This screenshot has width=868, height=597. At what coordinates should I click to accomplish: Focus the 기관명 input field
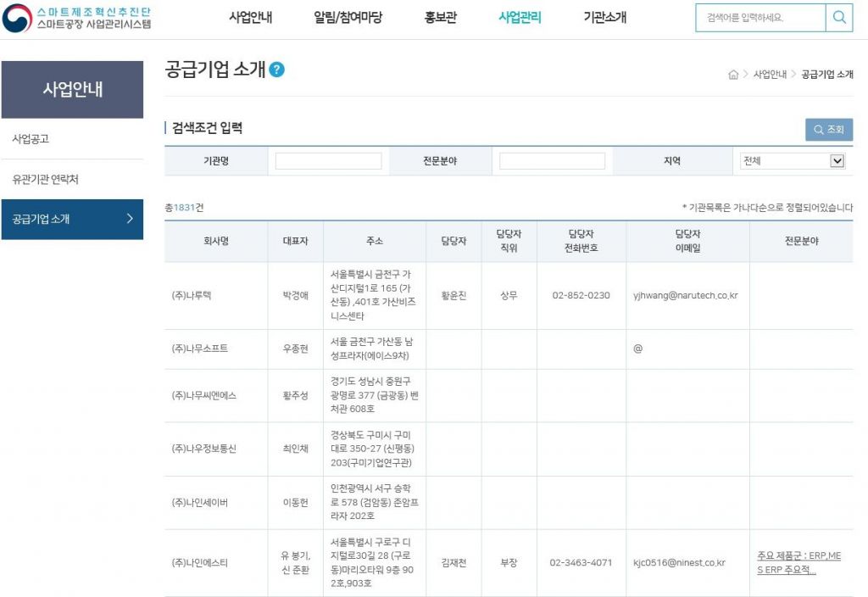click(x=328, y=161)
